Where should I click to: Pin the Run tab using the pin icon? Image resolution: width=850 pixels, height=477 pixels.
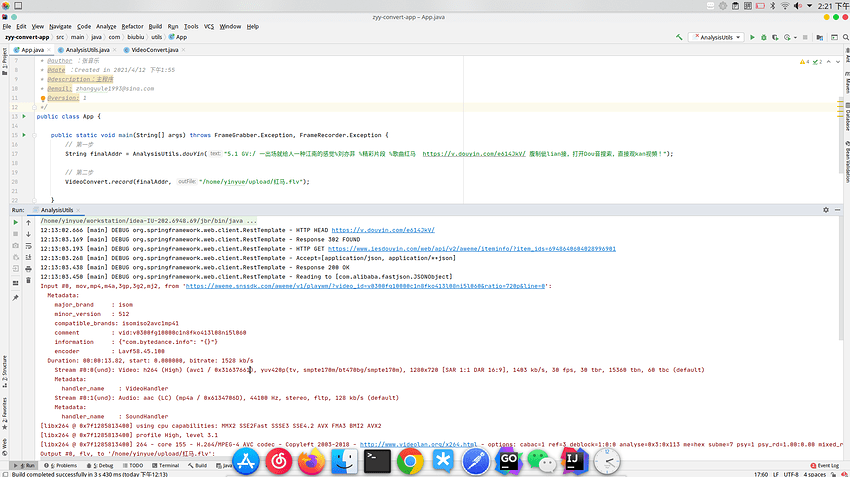point(15,298)
